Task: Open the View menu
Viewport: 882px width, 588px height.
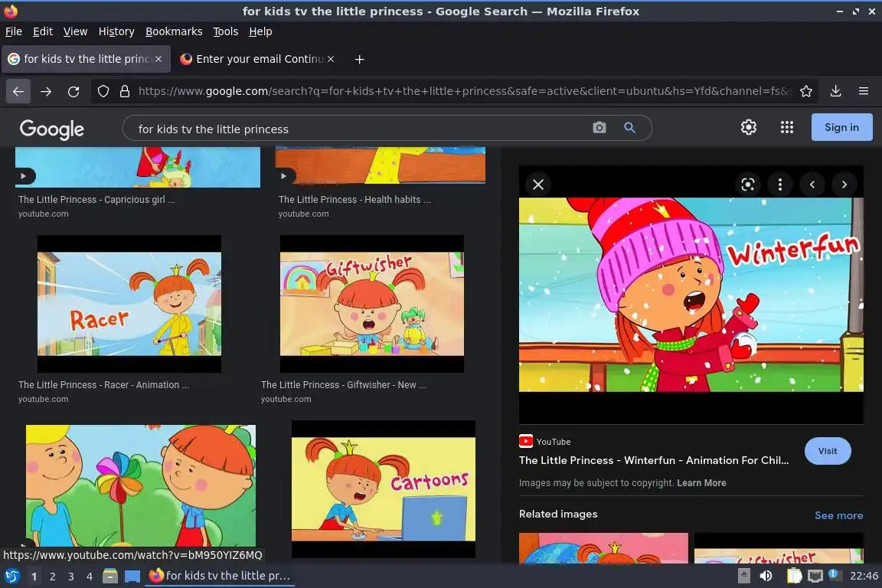Action: [x=75, y=31]
